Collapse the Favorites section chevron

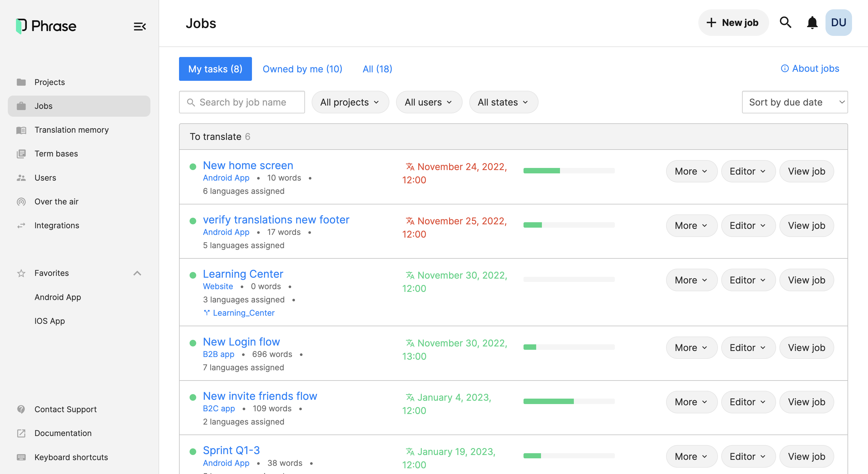click(137, 273)
